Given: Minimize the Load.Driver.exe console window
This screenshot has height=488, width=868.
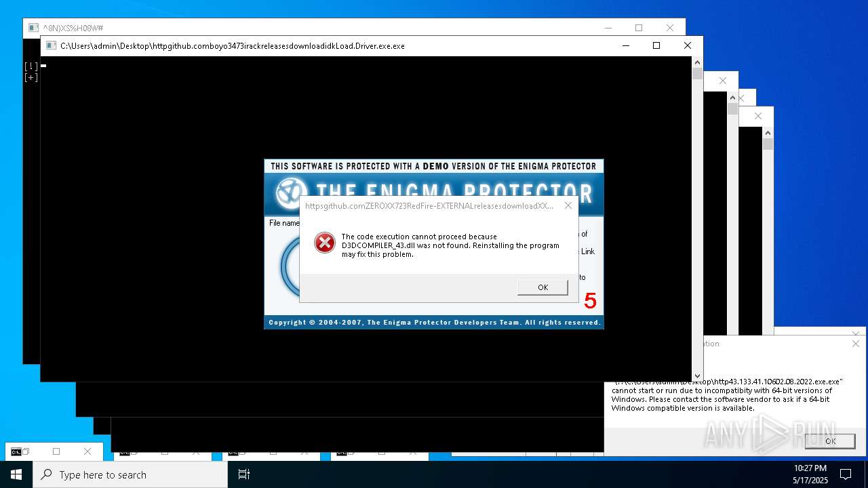Looking at the screenshot, I should click(x=625, y=45).
